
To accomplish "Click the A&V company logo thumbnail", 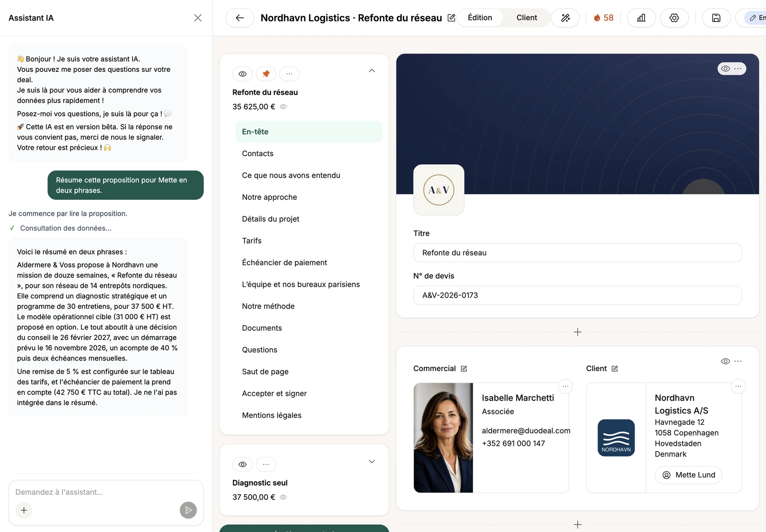I will 439,190.
